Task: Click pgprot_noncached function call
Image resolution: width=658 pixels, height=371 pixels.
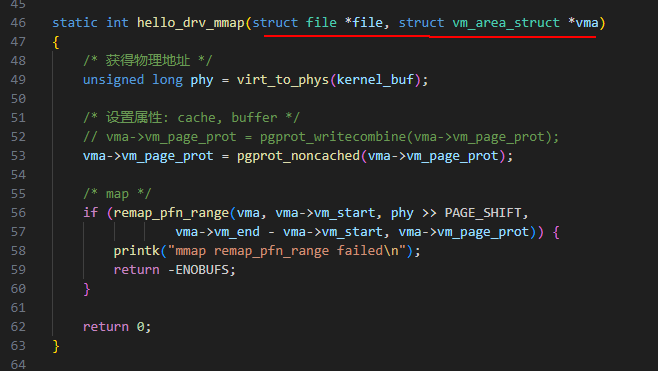Action: click(x=298, y=156)
